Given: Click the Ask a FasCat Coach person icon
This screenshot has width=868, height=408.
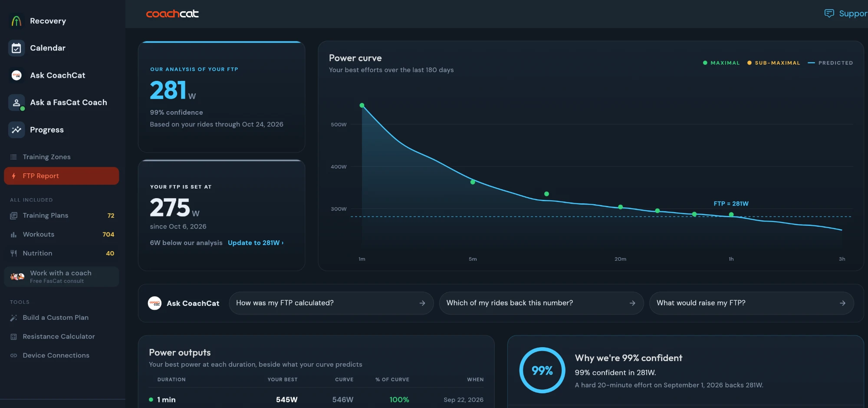Looking at the screenshot, I should pyautogui.click(x=16, y=103).
